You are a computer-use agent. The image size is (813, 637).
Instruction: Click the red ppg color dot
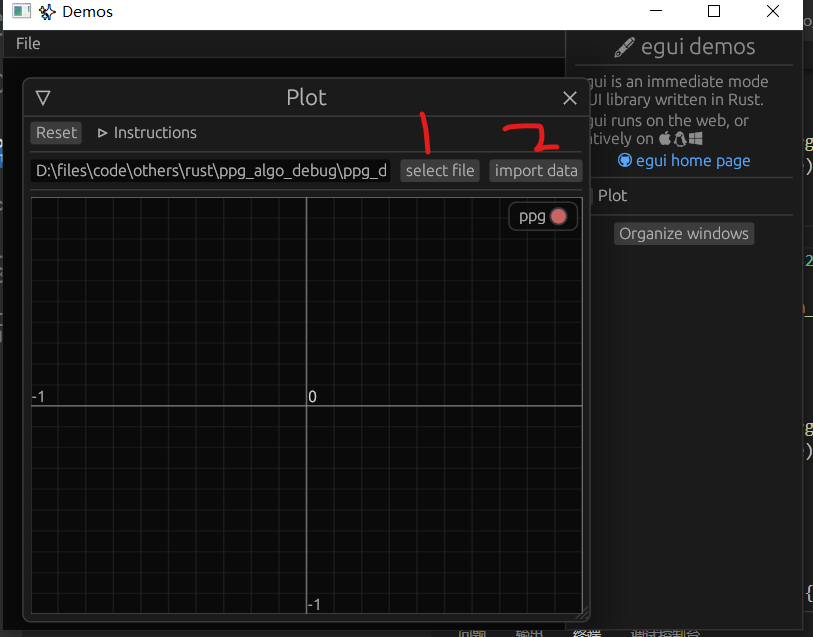[558, 216]
